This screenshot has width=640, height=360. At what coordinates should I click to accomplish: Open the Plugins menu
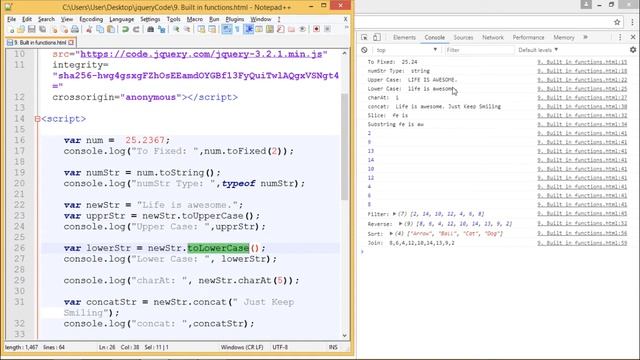(x=235, y=19)
